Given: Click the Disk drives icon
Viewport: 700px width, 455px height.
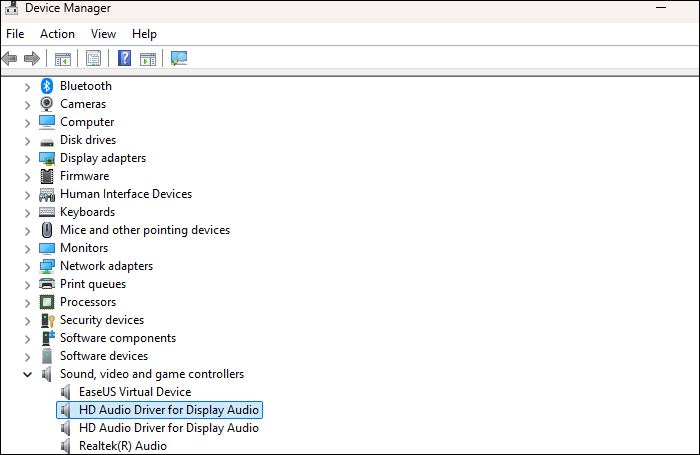Looking at the screenshot, I should [x=47, y=142].
